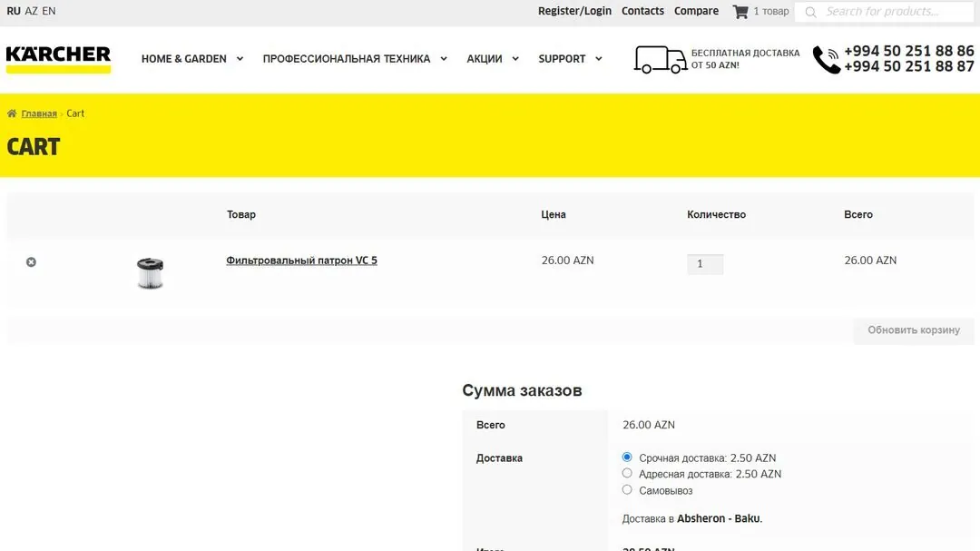980x551 pixels.
Task: Remove Фильтровальный патрон VC 5 from cart
Action: 31,262
